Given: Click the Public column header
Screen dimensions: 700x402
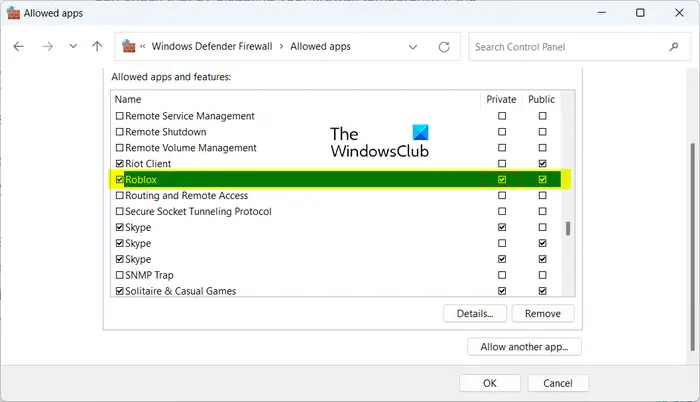Looking at the screenshot, I should [541, 99].
